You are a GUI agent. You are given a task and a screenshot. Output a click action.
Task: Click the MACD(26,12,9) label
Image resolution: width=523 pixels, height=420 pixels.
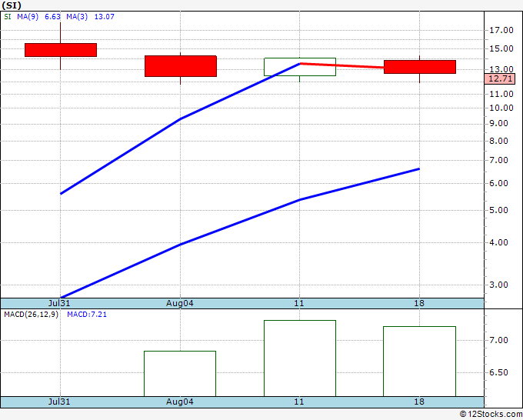click(31, 315)
